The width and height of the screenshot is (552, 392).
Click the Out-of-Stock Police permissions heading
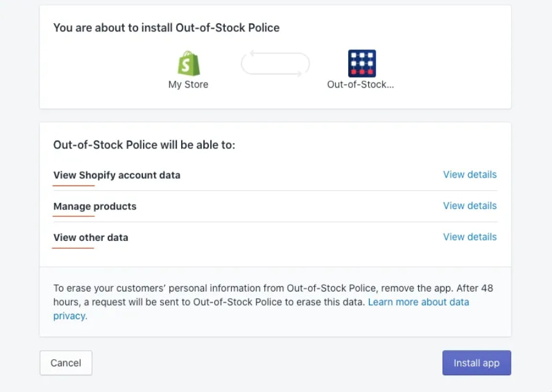click(x=144, y=145)
